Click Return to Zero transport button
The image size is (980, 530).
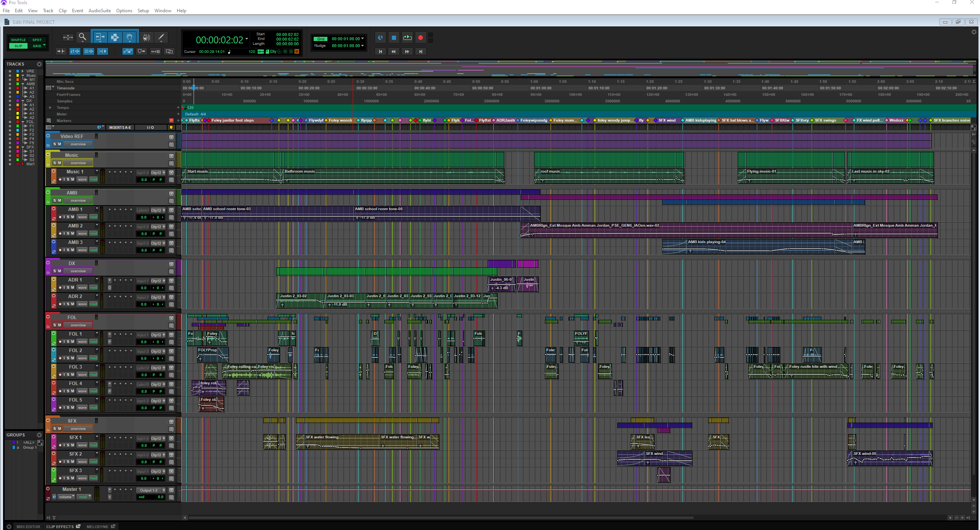pos(380,51)
